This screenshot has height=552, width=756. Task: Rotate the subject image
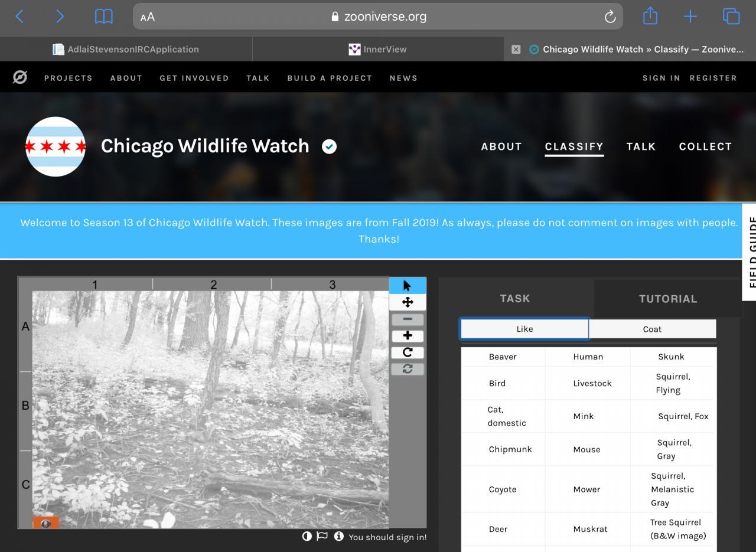point(408,352)
